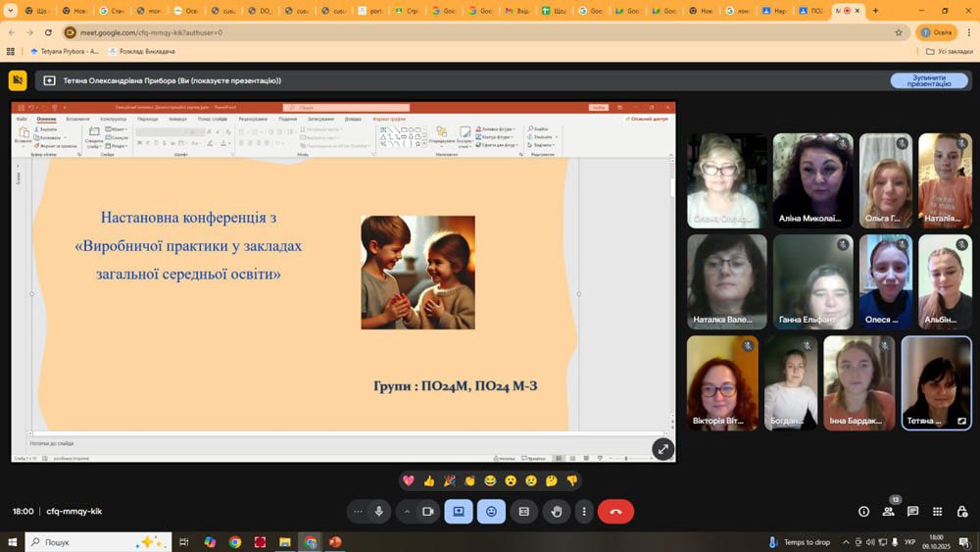
Task: Expand the video settings chevron arrow
Action: 408,511
